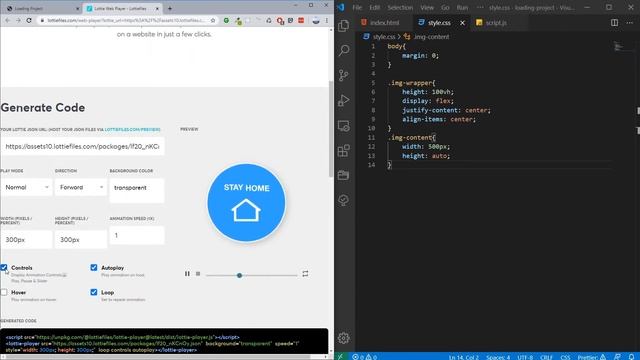Toggle the Loop checkbox
The height and width of the screenshot is (360, 640).
coord(94,292)
